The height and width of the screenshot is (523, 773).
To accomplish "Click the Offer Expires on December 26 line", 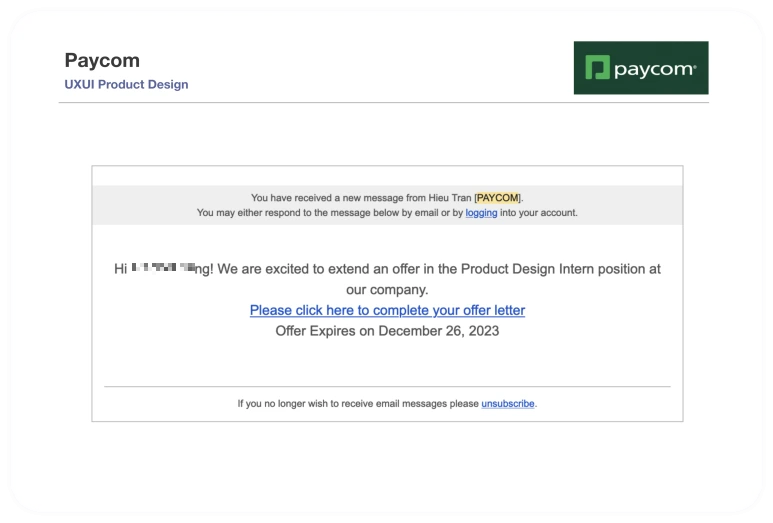I will point(387,331).
